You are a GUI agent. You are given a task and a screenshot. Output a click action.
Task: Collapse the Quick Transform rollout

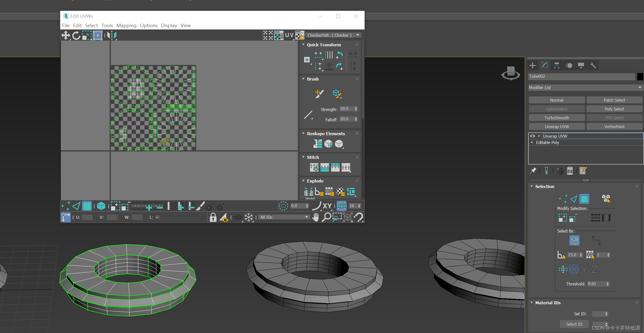(304, 45)
